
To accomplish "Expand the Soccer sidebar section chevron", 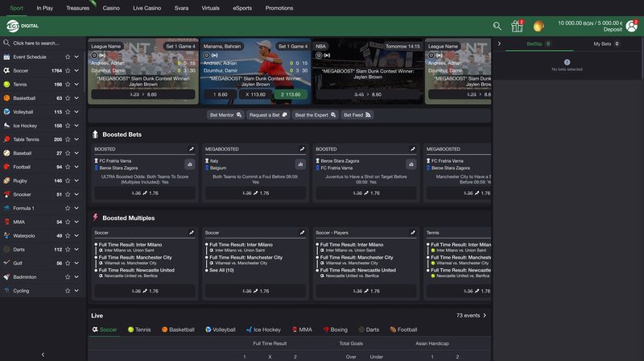I will point(76,71).
